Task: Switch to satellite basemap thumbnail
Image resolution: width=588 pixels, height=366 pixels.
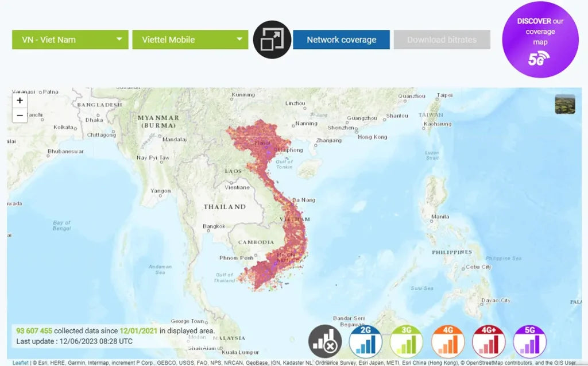Action: click(564, 104)
